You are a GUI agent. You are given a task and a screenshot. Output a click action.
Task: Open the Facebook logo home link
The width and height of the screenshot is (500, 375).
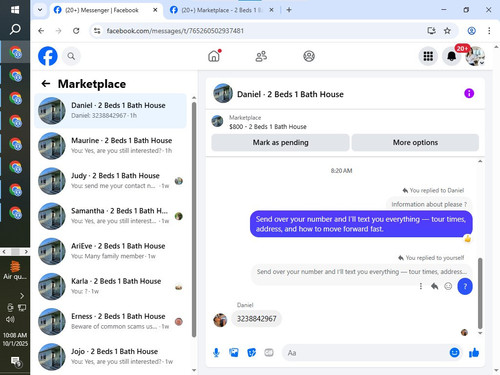(x=48, y=56)
